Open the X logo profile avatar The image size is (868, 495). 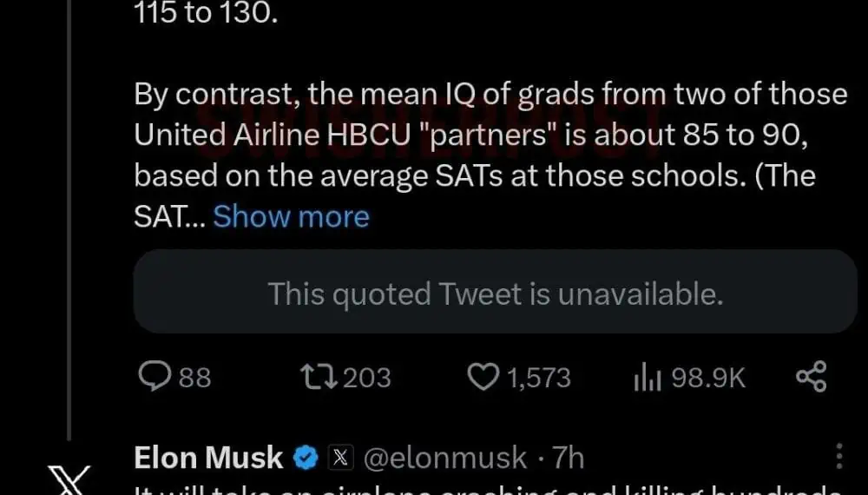[68, 482]
